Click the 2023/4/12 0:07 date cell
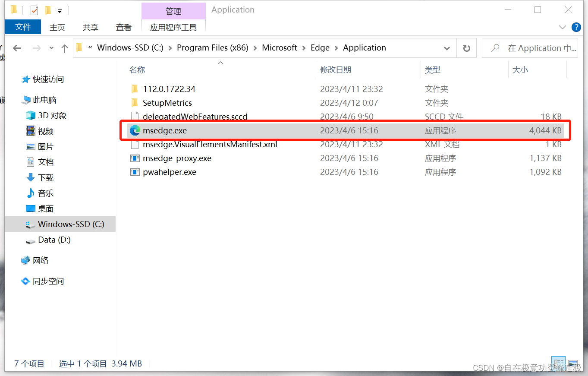This screenshot has width=588, height=376. (x=349, y=103)
